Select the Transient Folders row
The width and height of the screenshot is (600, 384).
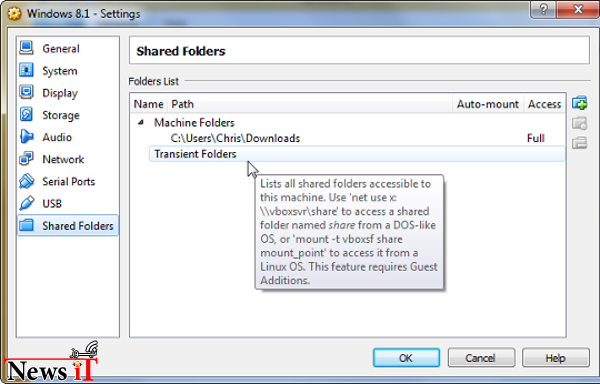click(356, 154)
